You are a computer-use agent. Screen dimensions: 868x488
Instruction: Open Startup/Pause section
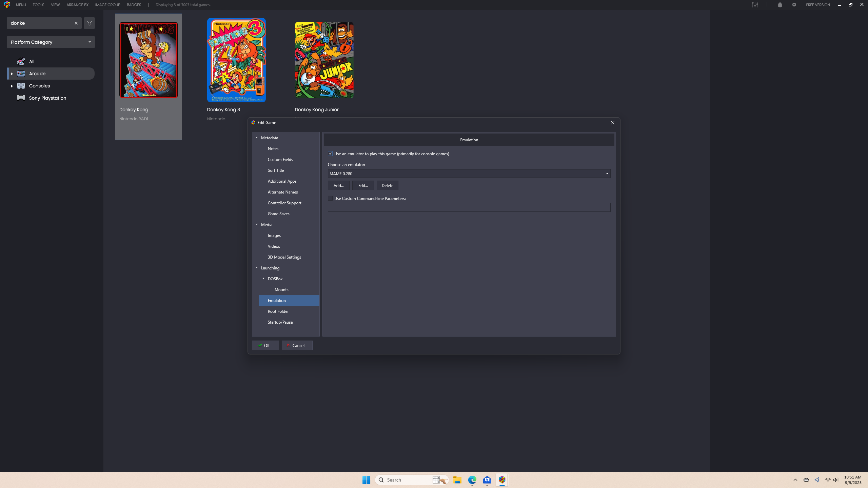tap(280, 322)
